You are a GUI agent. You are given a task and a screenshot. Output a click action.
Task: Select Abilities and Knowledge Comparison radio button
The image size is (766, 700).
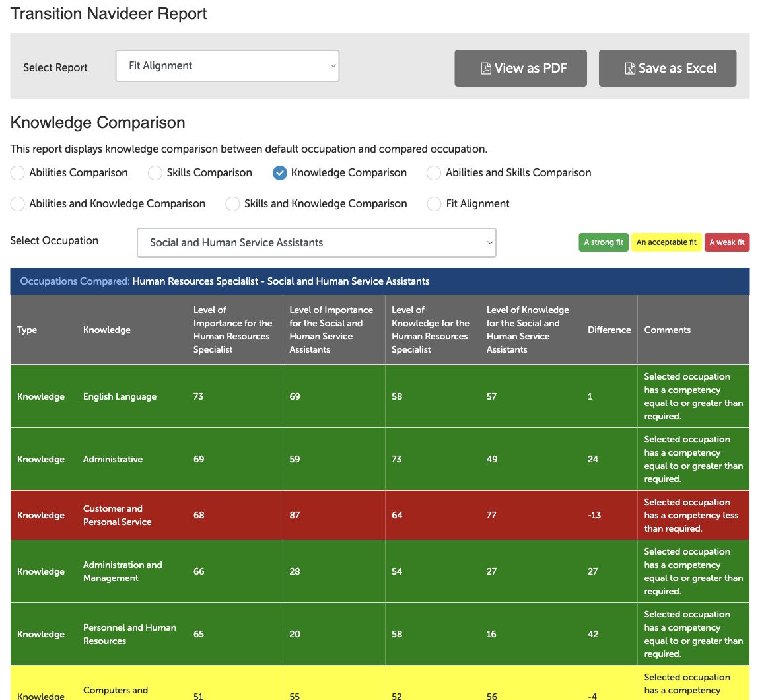point(18,203)
